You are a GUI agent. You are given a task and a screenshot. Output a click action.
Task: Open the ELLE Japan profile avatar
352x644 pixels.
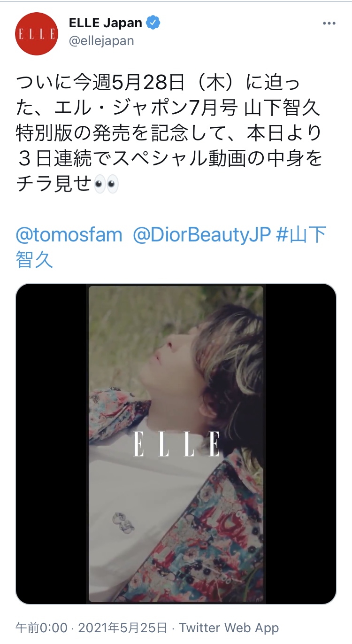37,34
